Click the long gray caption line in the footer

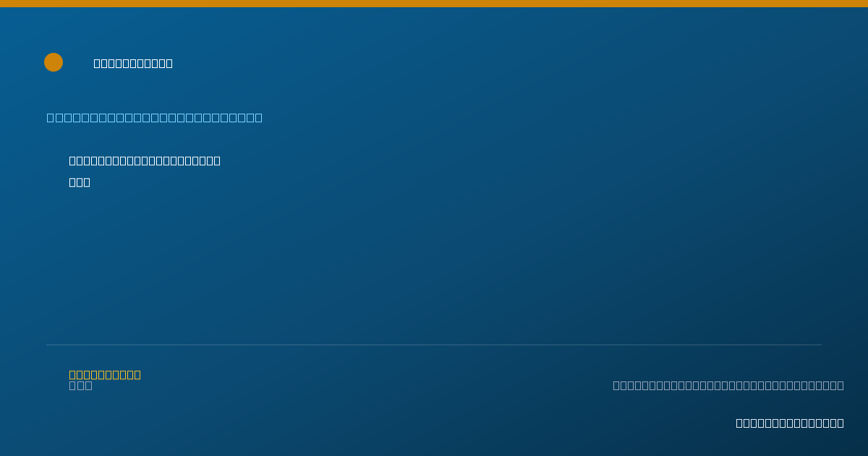click(x=728, y=385)
